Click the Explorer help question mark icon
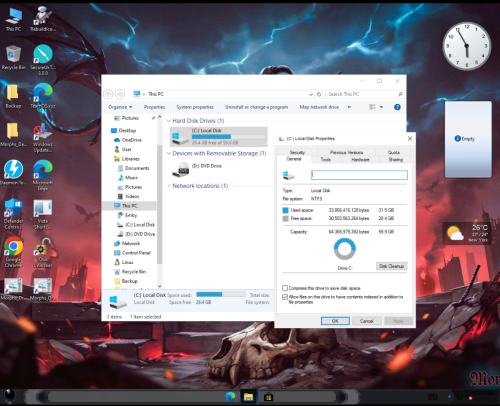500x406 pixels. [397, 107]
